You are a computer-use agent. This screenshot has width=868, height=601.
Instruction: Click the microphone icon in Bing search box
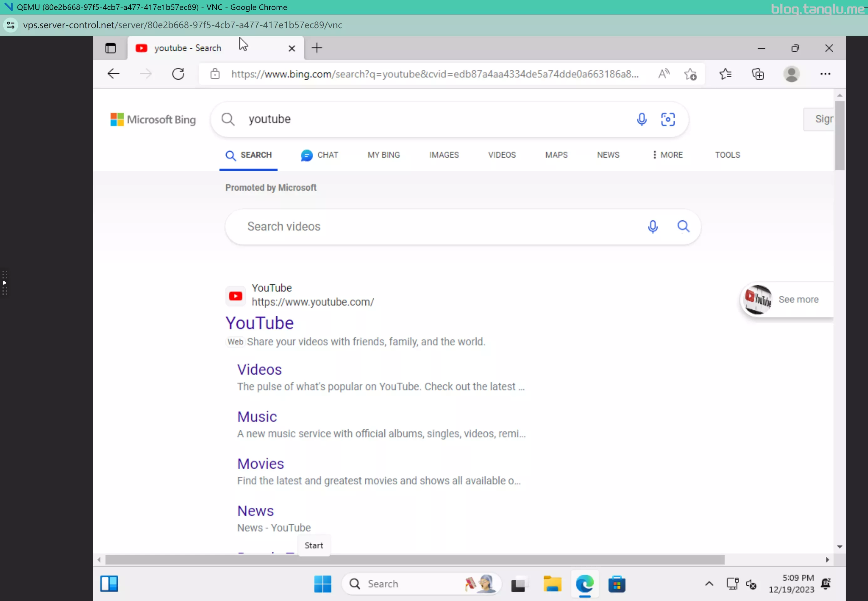pyautogui.click(x=641, y=119)
